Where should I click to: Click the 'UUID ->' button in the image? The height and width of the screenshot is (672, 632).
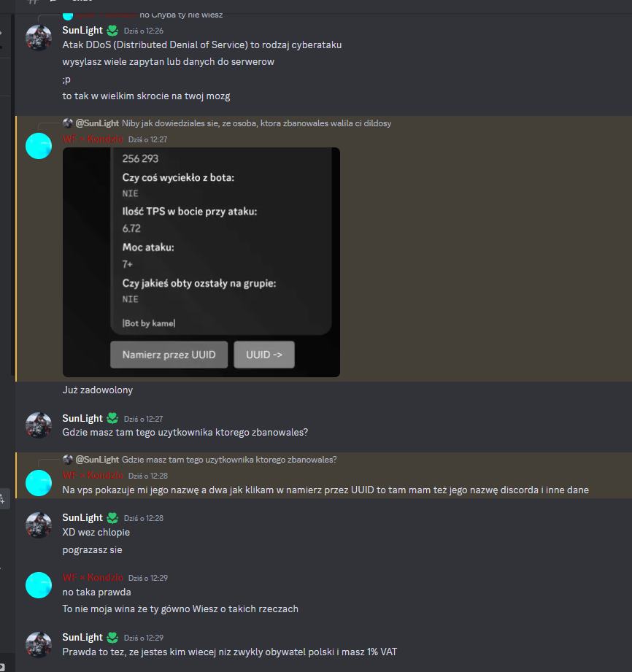coord(264,355)
